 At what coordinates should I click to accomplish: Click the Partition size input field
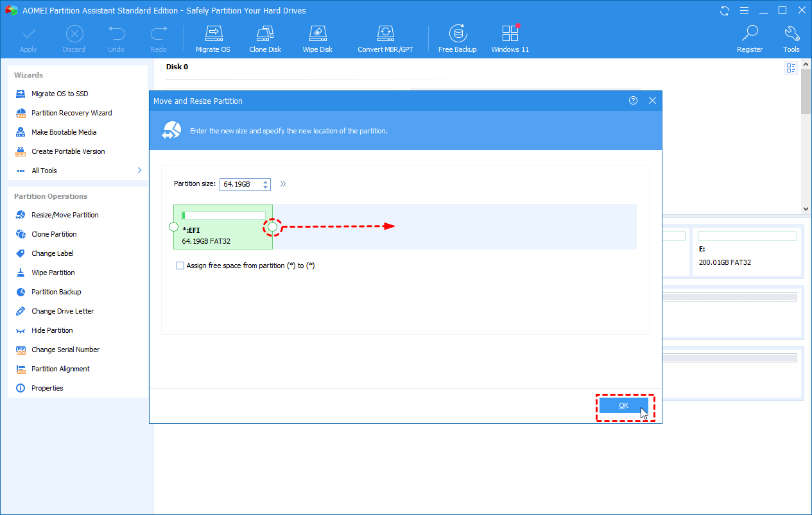tap(240, 185)
